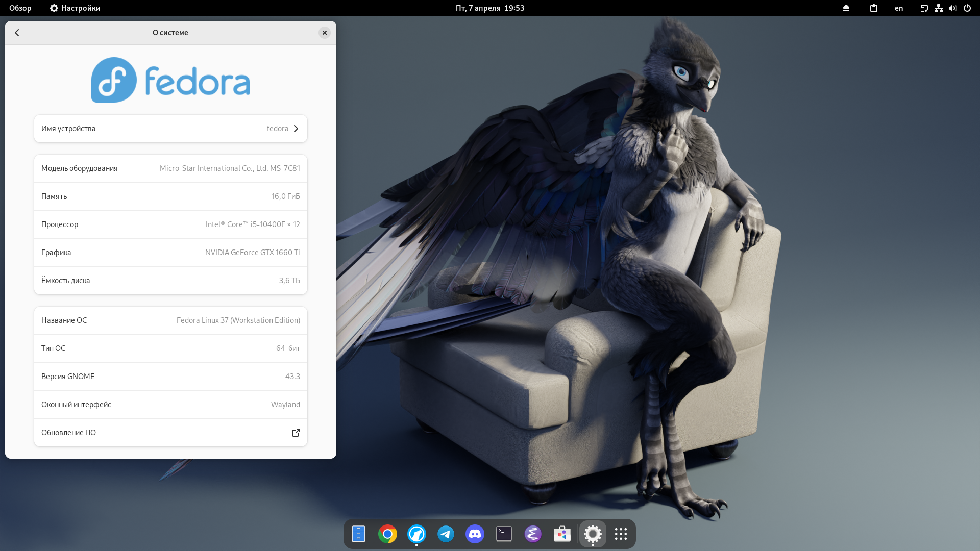Switch keyboard layout via en indicator
The image size is (980, 551).
click(x=899, y=8)
